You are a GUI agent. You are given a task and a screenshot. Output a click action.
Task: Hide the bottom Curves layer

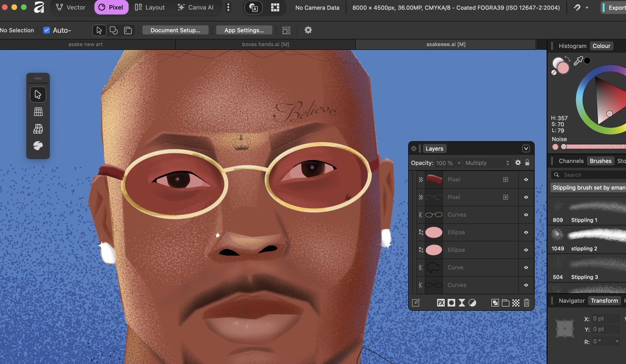tap(526, 285)
